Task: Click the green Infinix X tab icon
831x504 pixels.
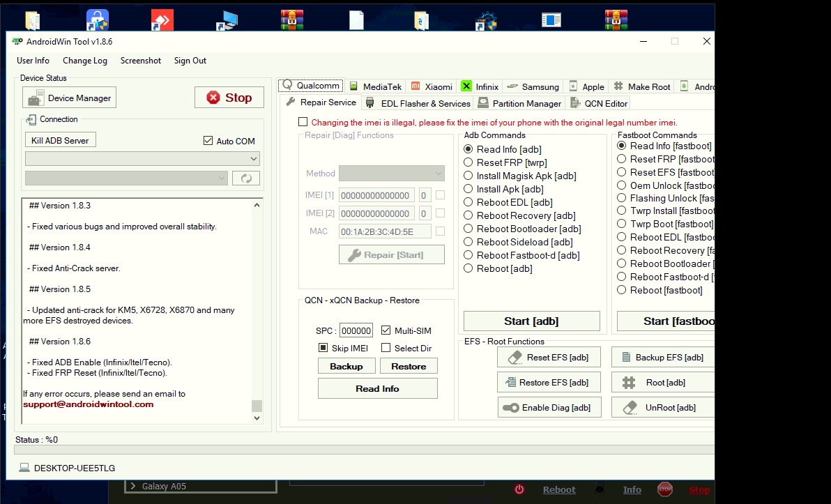Action: point(466,86)
